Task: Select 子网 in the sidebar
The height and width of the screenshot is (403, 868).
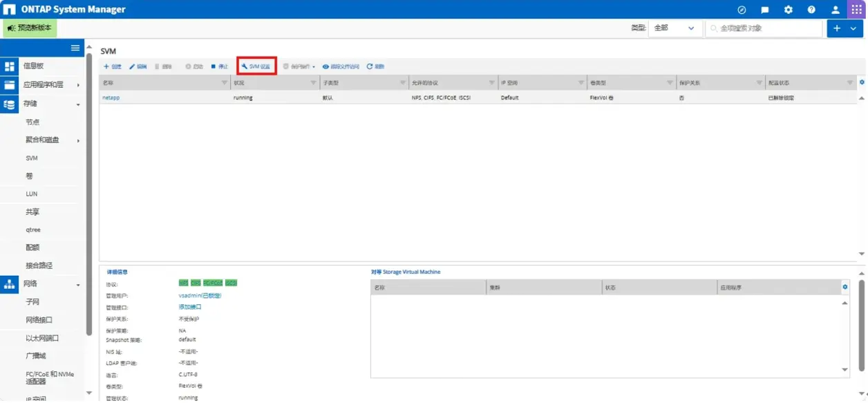Action: tap(32, 302)
